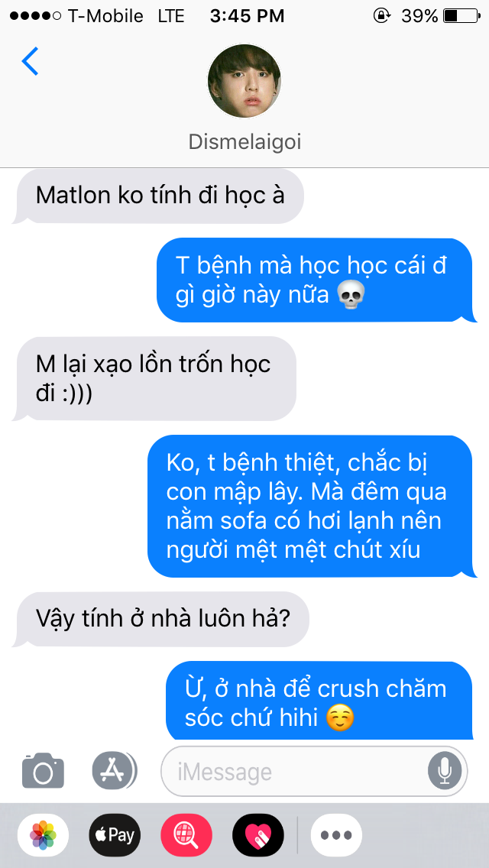Select the 'M lại xạo' gray message bubble

coord(154,379)
